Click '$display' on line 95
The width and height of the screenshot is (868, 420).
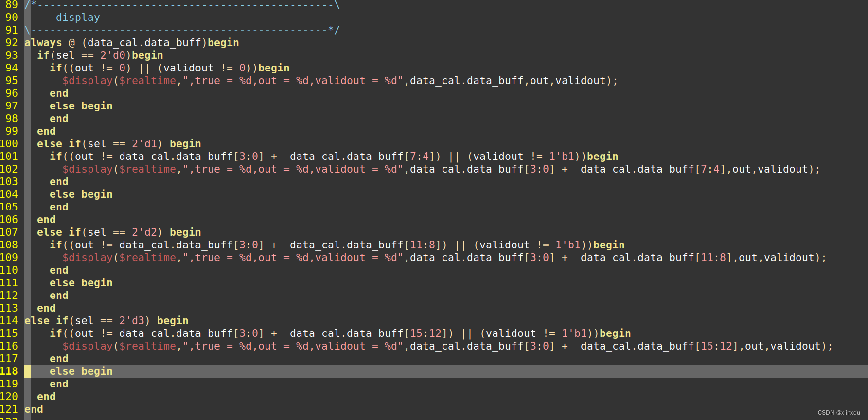tap(88, 81)
